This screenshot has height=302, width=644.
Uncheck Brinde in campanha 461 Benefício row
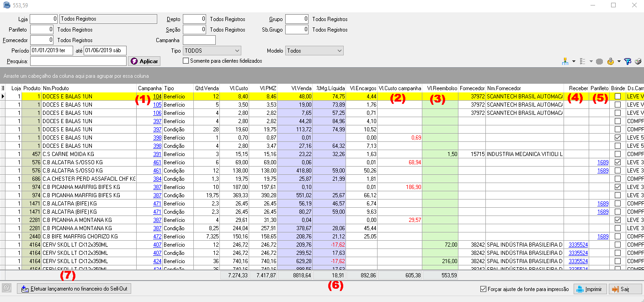618,162
